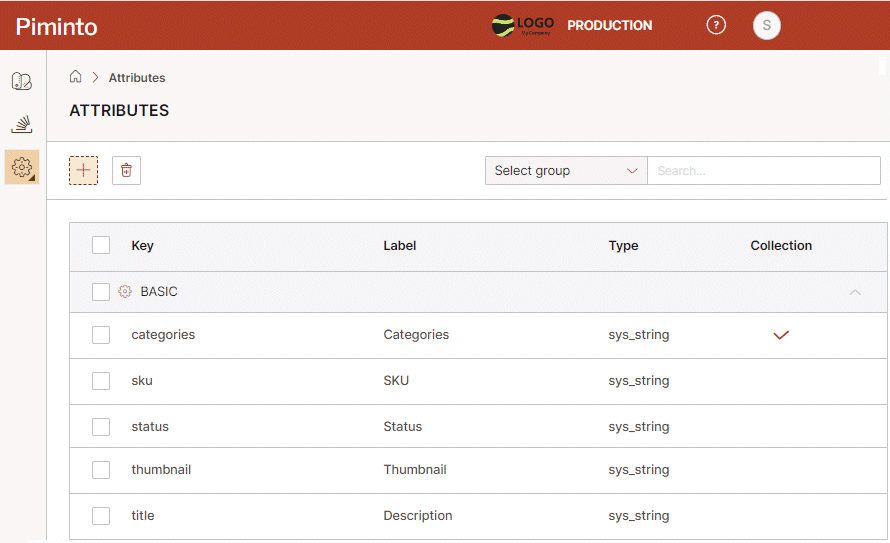
Task: Click the PRODUCTION environment label
Action: tap(609, 26)
